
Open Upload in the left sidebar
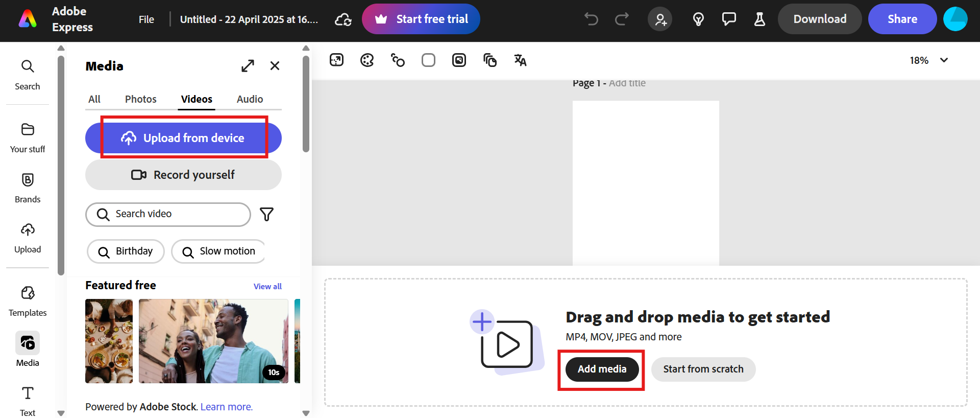pos(28,238)
